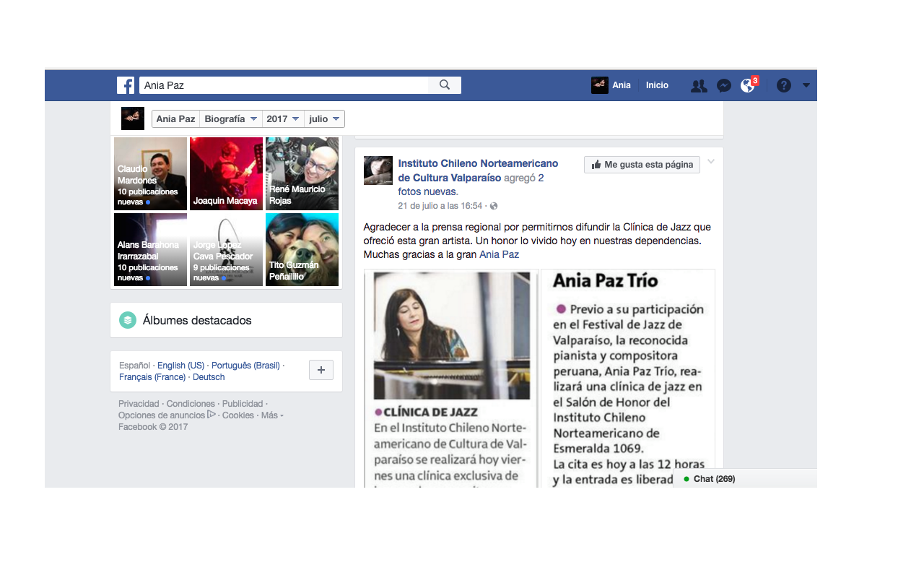This screenshot has width=924, height=578.
Task: Click the Álbumes destacados layers icon
Action: [x=128, y=320]
